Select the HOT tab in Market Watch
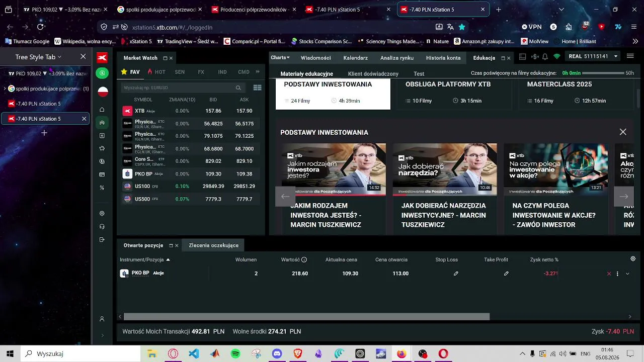 156,72
